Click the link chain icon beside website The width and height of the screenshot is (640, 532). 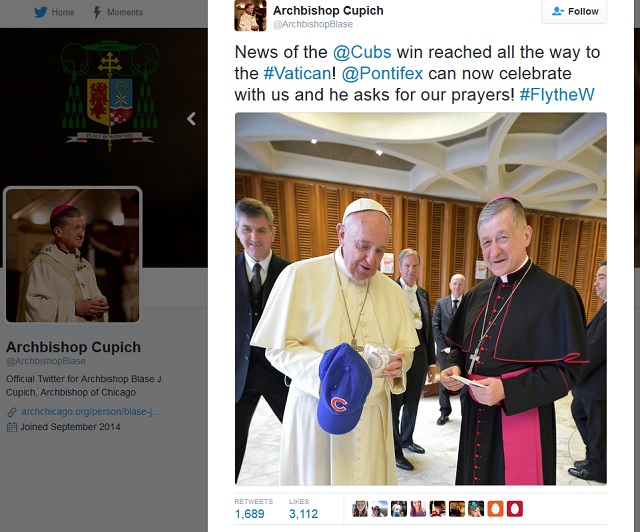click(x=12, y=412)
